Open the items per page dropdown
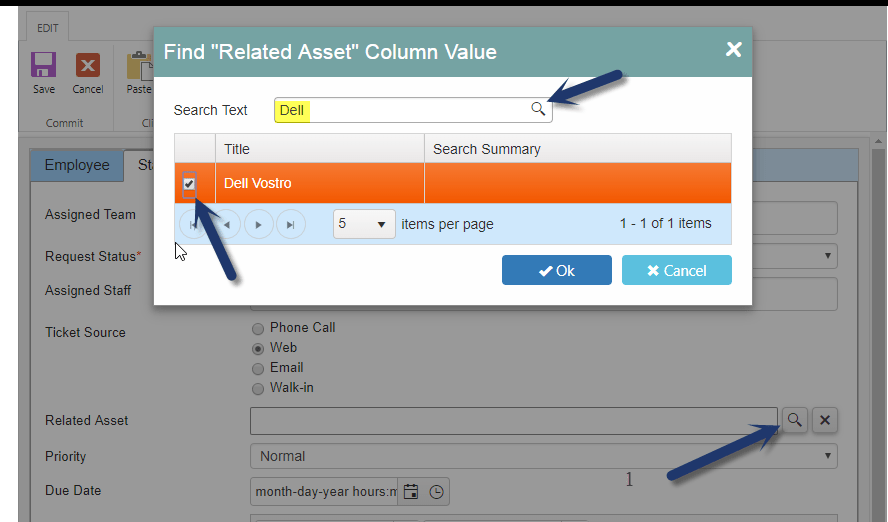The image size is (888, 522). coord(364,224)
